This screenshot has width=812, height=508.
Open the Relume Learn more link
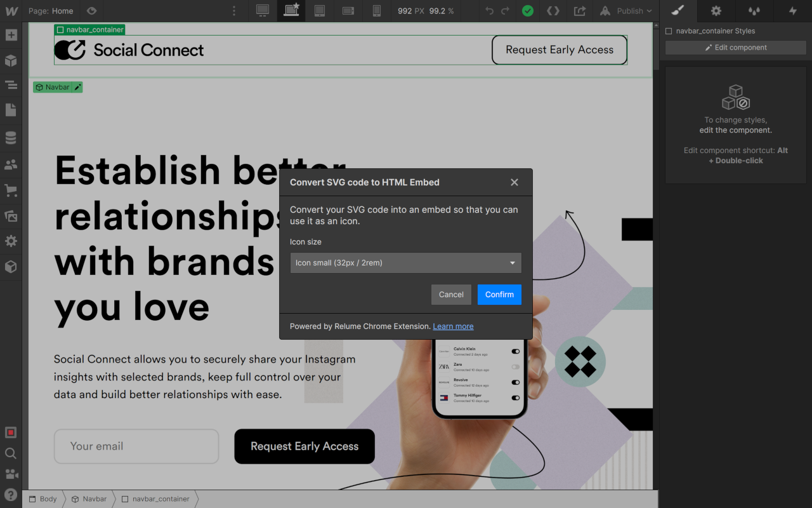(453, 326)
